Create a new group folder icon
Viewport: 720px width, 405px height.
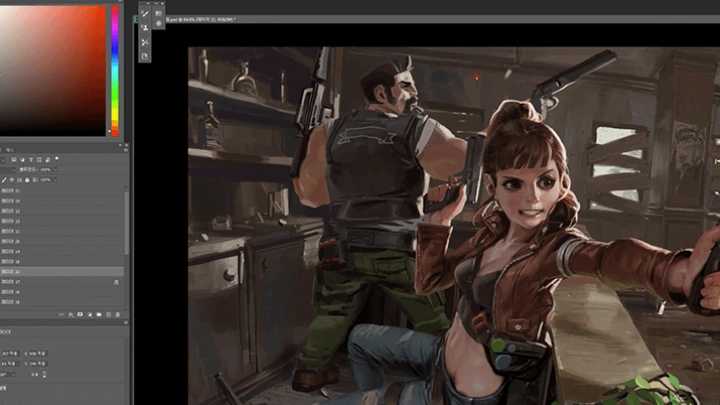pyautogui.click(x=99, y=315)
